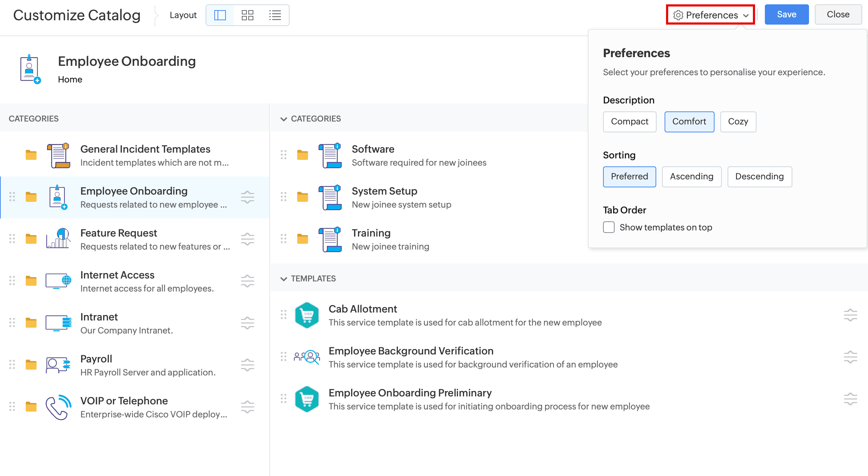Enable Show templates on top checkbox
Image resolution: width=868 pixels, height=476 pixels.
click(609, 227)
